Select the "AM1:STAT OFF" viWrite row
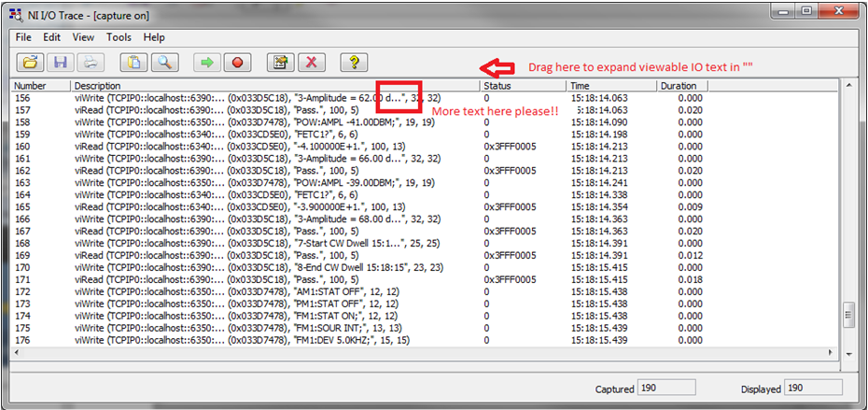 click(359, 292)
